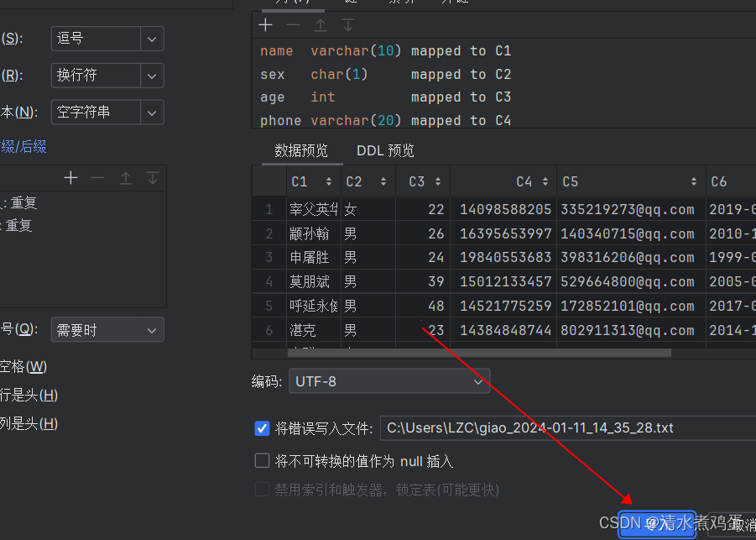Click the plus icon in the left panel toolbar
The height and width of the screenshot is (540, 756).
tap(70, 177)
